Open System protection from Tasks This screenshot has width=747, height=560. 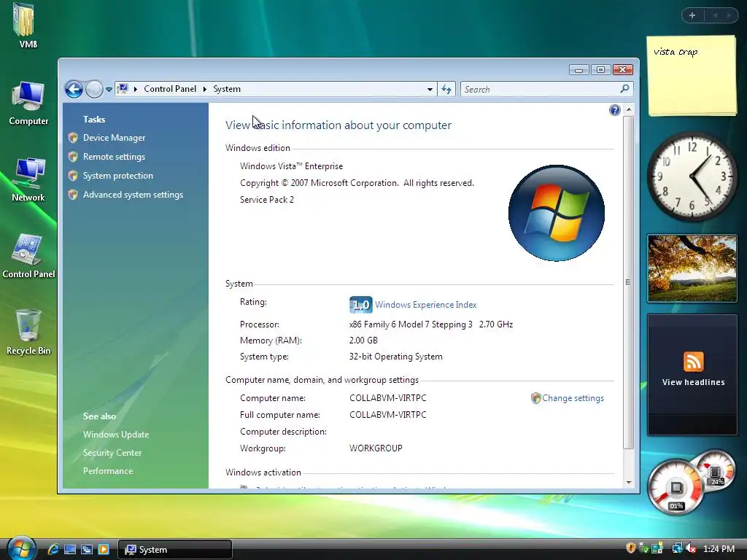pyautogui.click(x=118, y=176)
